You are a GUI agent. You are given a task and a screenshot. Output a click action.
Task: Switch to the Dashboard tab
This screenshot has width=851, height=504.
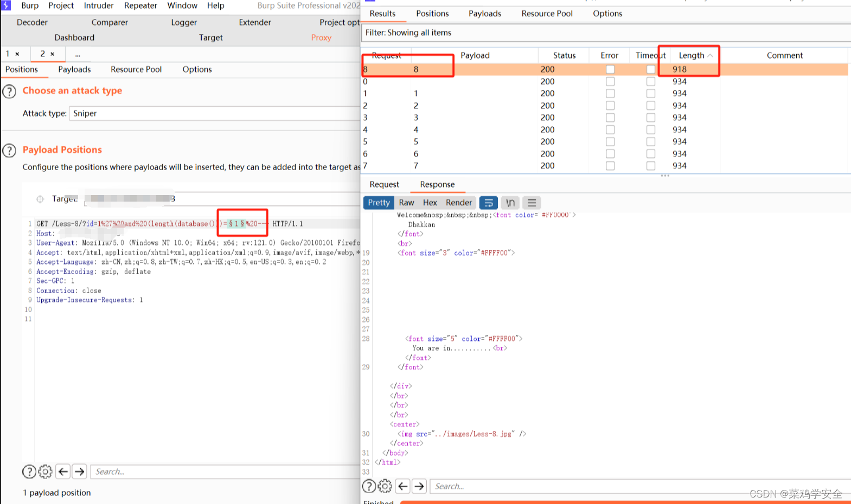pos(74,37)
